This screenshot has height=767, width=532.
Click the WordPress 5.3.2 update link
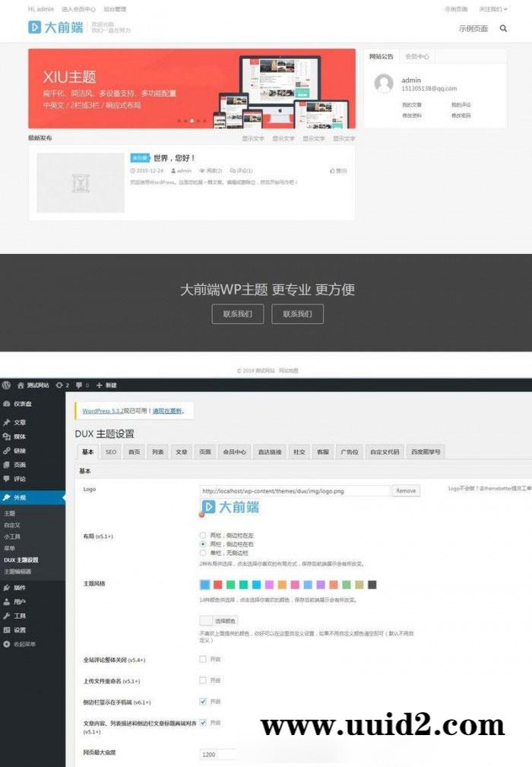click(x=103, y=411)
